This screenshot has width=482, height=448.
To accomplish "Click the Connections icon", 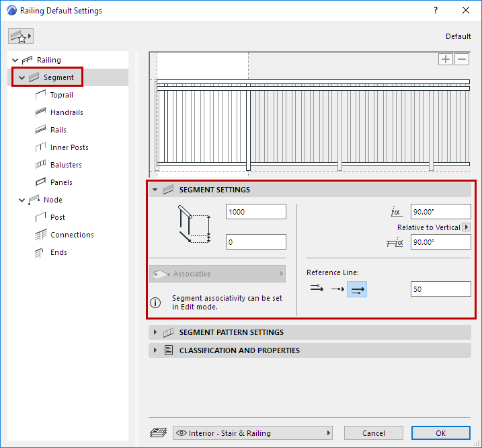I will click(x=40, y=235).
